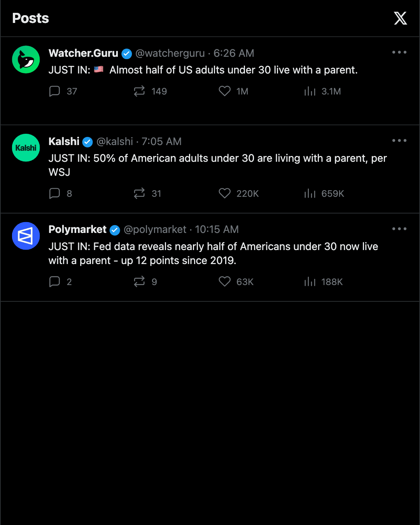Repost the Watcher.Guru post

(x=139, y=91)
